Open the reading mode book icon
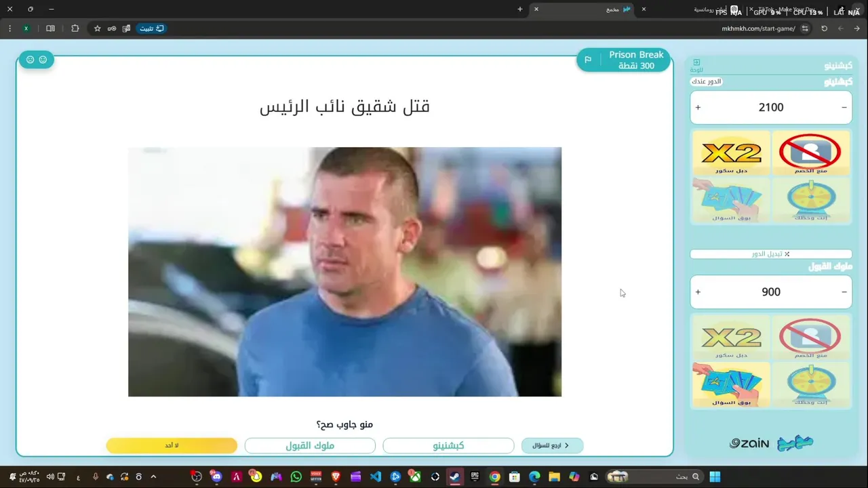 tap(50, 28)
